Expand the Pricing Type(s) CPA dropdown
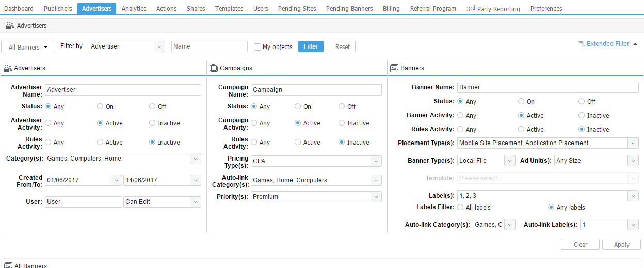 click(x=376, y=161)
